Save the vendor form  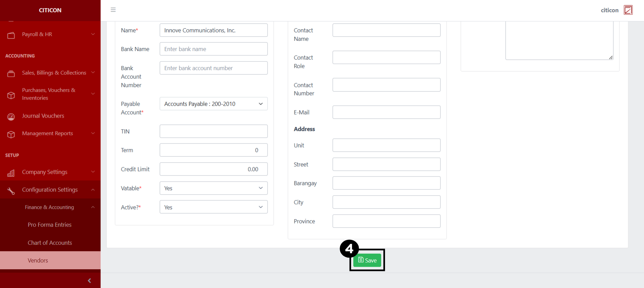point(367,260)
